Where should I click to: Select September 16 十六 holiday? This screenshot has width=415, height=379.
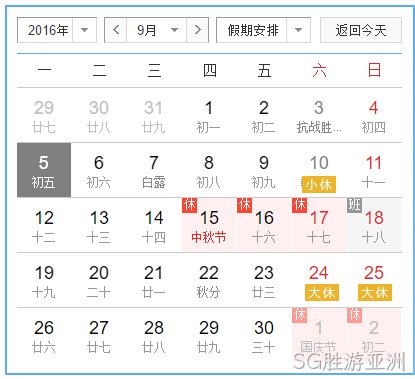point(264,225)
